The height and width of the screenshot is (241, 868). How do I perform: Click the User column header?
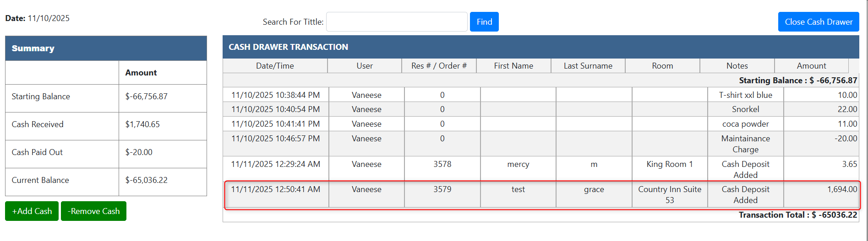(365, 66)
